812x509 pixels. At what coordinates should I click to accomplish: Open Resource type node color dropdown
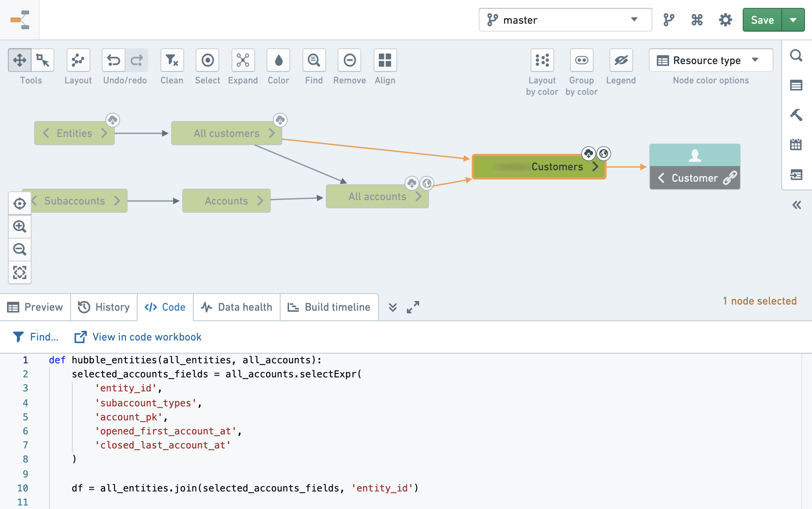711,60
